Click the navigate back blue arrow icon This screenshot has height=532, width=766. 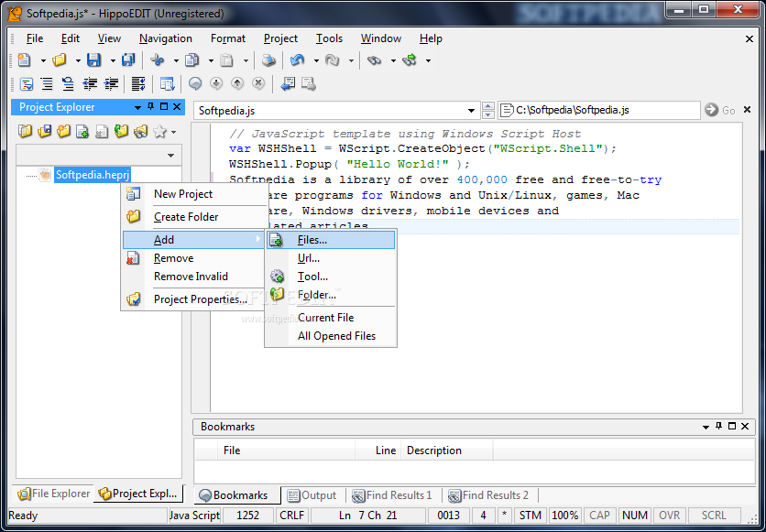288,84
